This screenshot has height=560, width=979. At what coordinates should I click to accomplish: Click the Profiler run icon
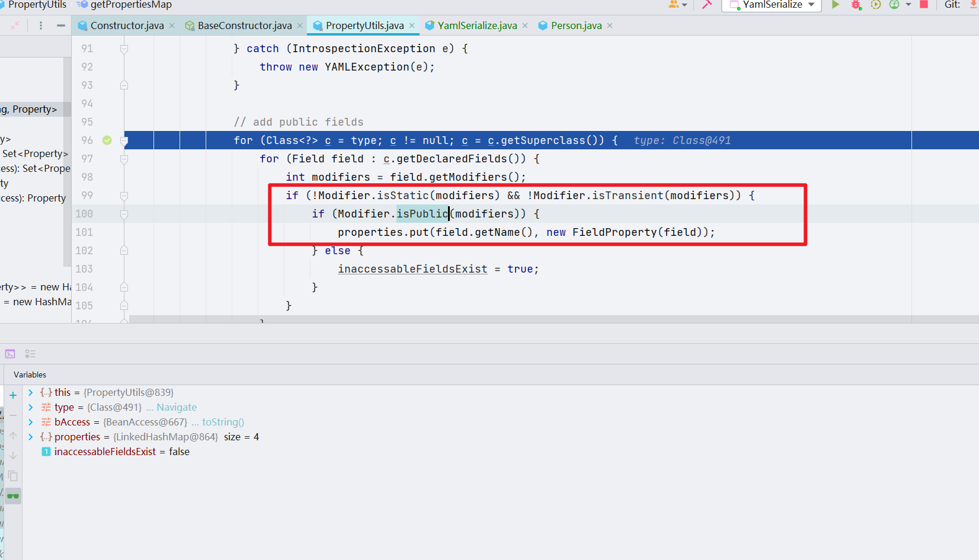894,5
